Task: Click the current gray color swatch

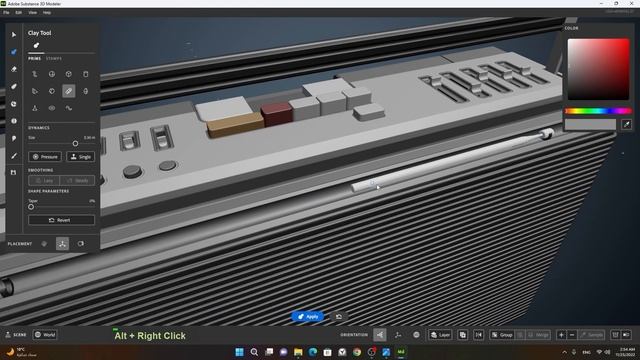Action: click(x=590, y=124)
